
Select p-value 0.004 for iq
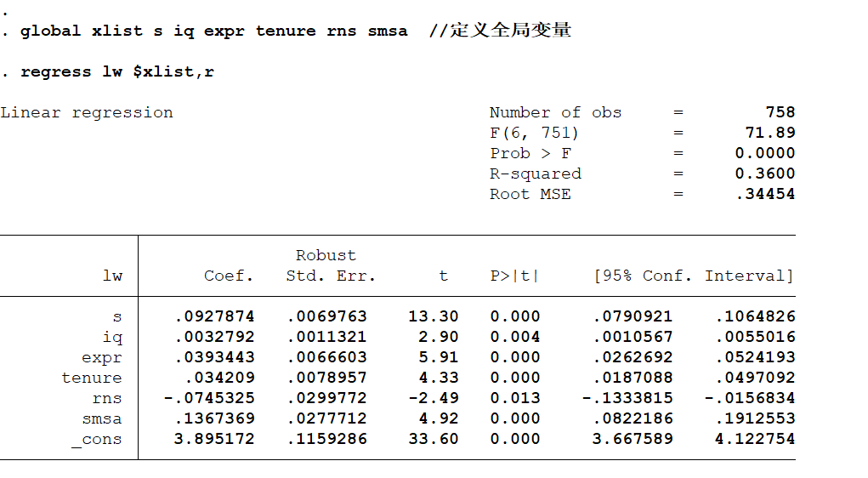point(515,338)
